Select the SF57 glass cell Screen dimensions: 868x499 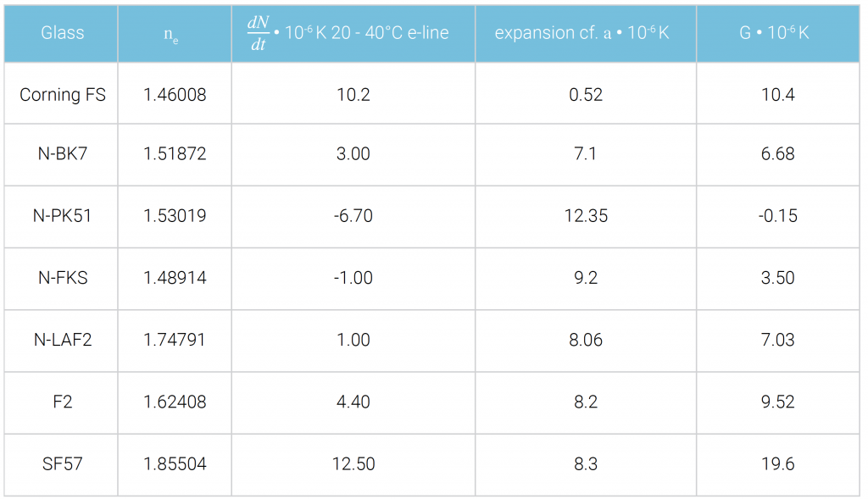63,463
